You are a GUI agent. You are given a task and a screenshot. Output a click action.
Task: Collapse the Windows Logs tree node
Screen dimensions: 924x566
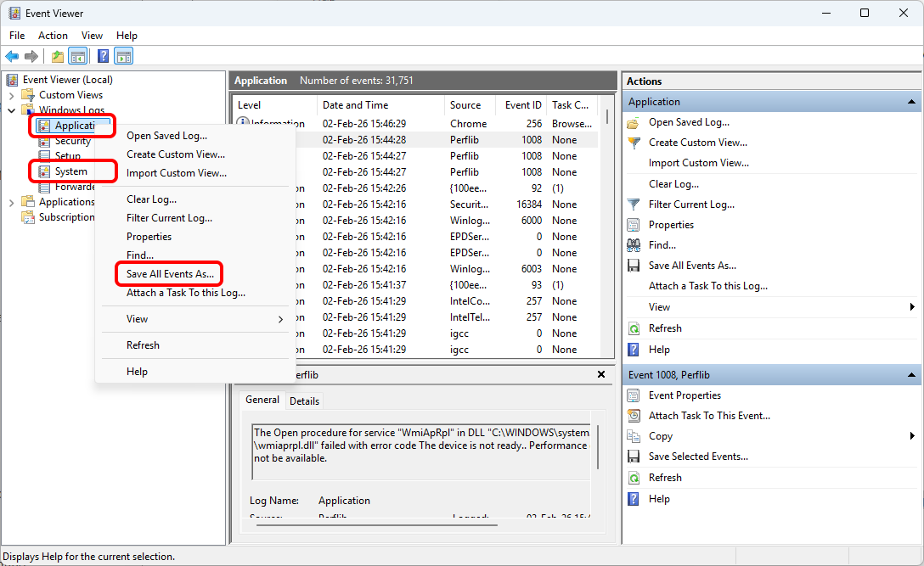click(x=12, y=110)
